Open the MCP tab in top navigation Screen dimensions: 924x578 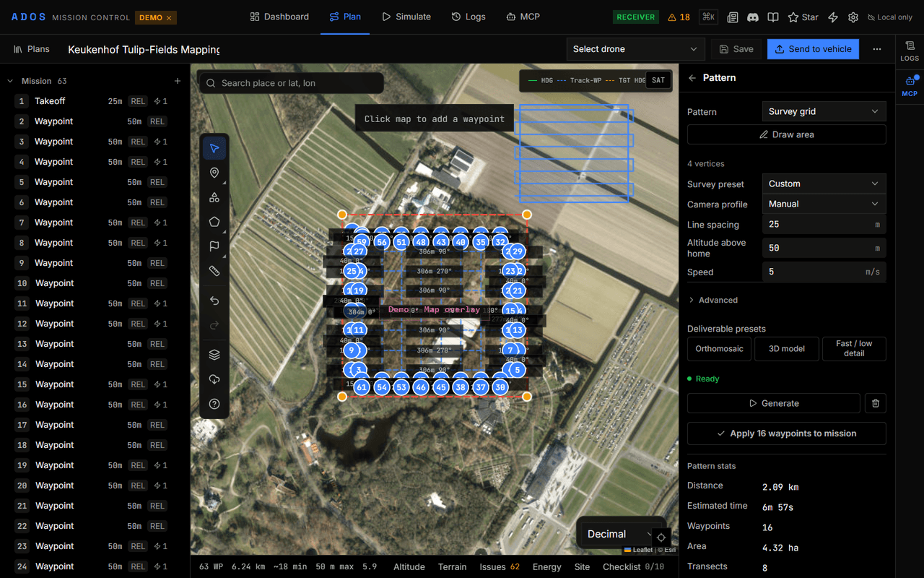click(523, 17)
